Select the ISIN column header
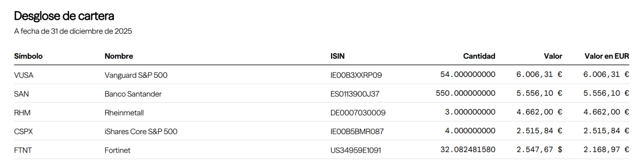 (x=337, y=56)
